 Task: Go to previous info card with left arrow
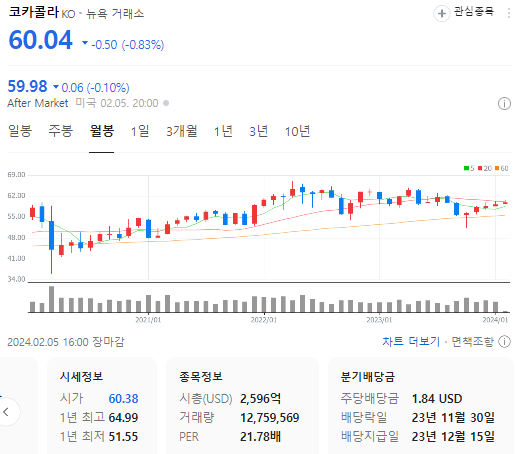[x=6, y=412]
